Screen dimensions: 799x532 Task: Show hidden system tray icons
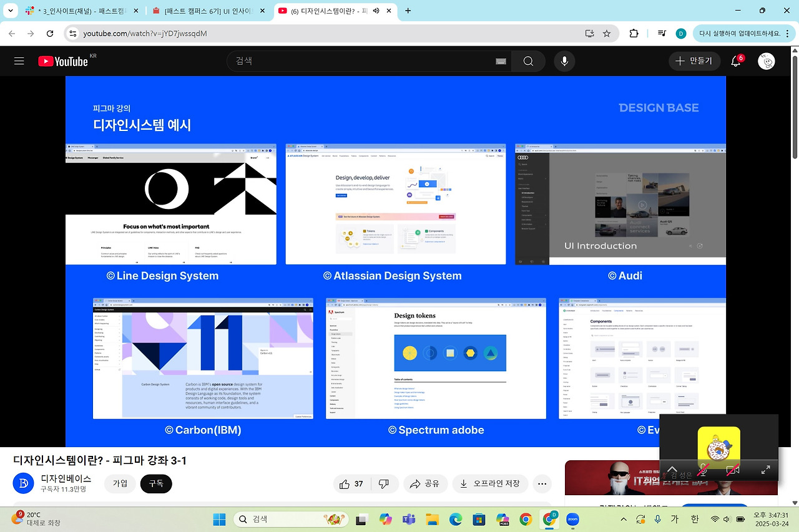[623, 519]
